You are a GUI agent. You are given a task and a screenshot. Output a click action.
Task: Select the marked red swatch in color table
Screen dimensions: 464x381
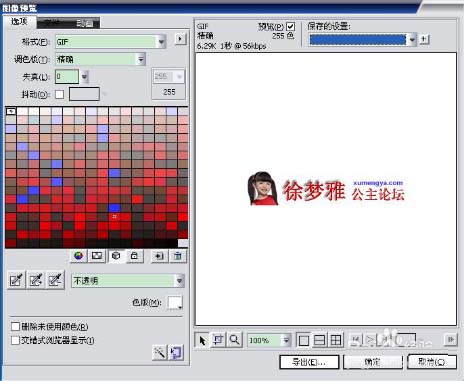click(115, 217)
